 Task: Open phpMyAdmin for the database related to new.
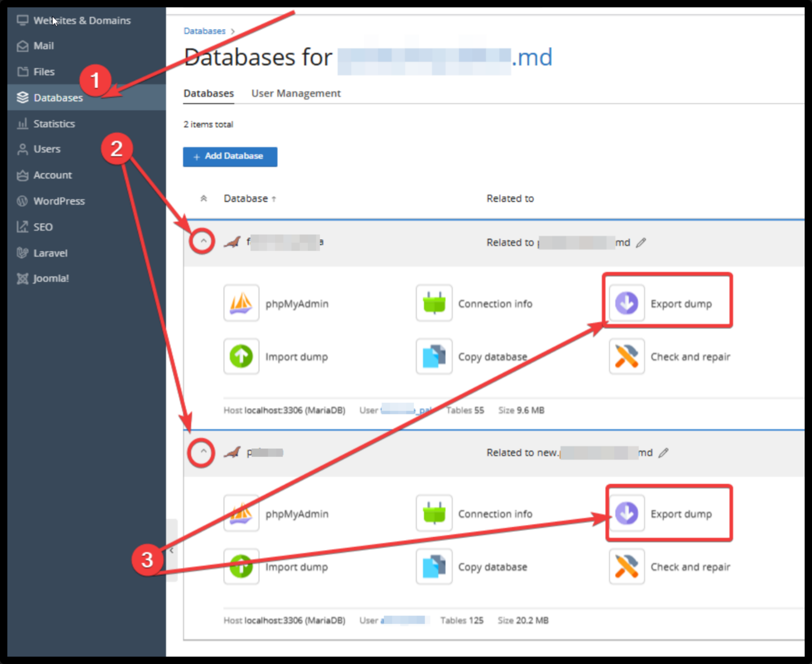click(276, 514)
